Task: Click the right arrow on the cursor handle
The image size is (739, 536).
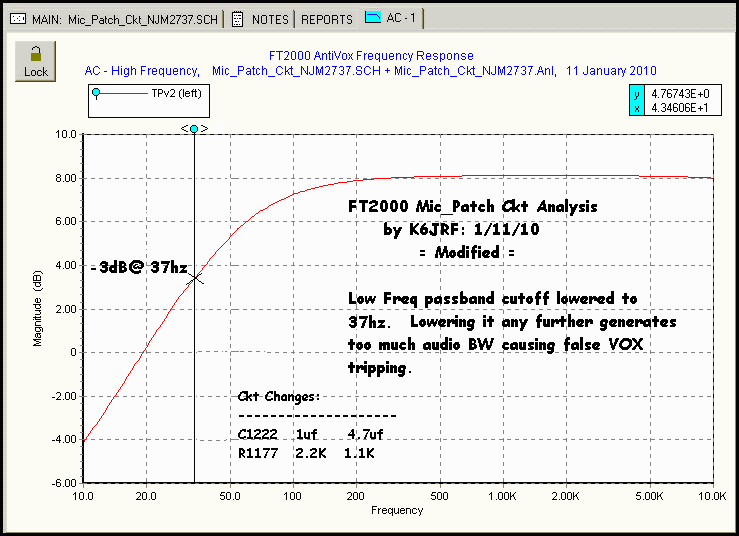Action: click(x=204, y=128)
